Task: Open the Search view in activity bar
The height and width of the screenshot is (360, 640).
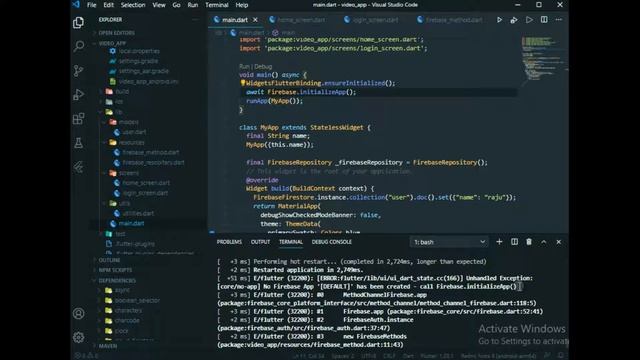Action: [x=78, y=46]
